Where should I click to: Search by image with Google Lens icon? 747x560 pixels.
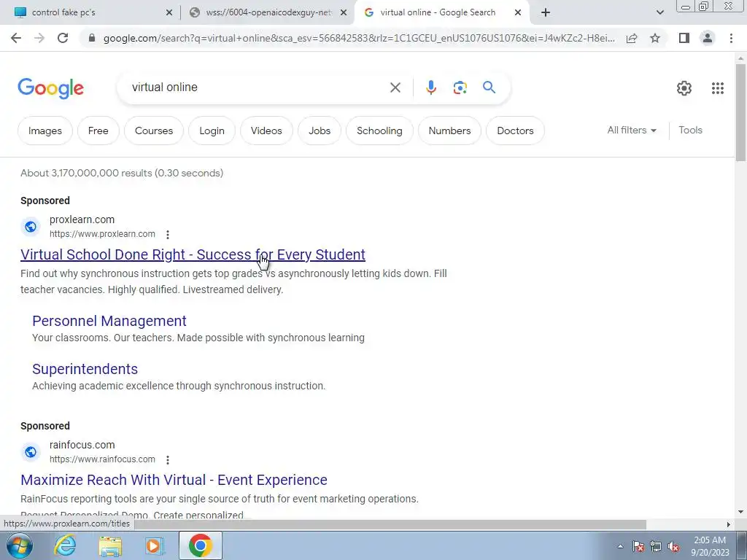pyautogui.click(x=460, y=87)
